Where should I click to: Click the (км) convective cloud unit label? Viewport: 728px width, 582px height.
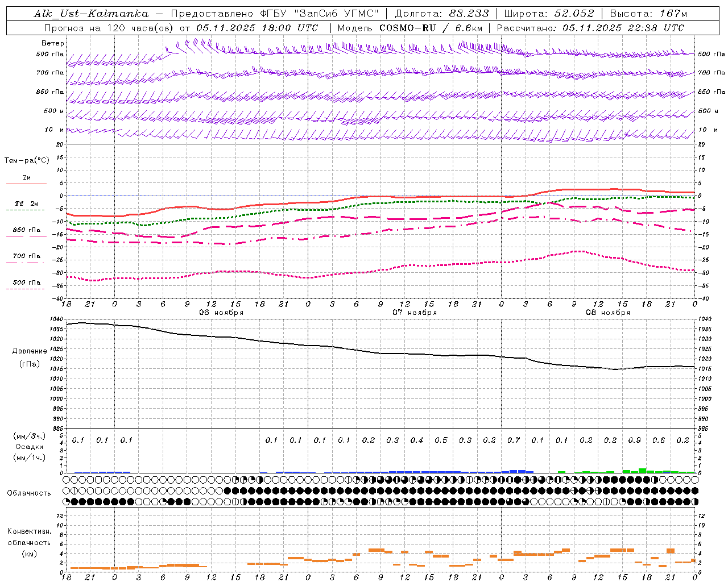click(x=29, y=554)
